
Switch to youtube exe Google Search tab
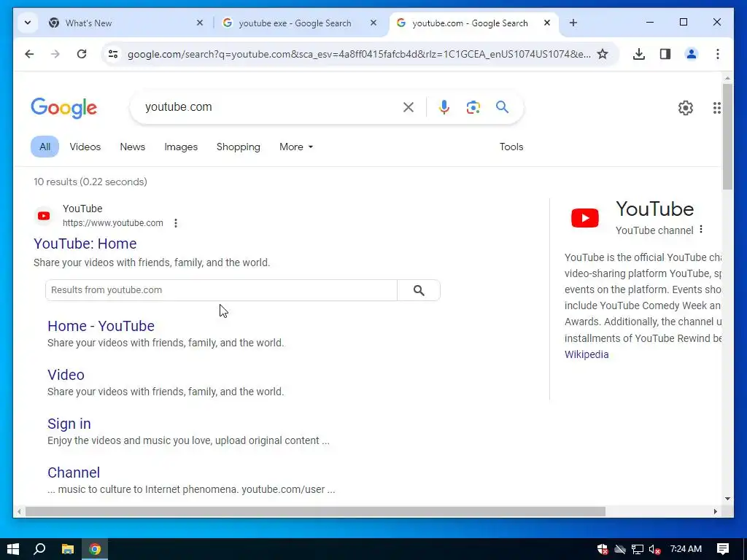(x=295, y=23)
